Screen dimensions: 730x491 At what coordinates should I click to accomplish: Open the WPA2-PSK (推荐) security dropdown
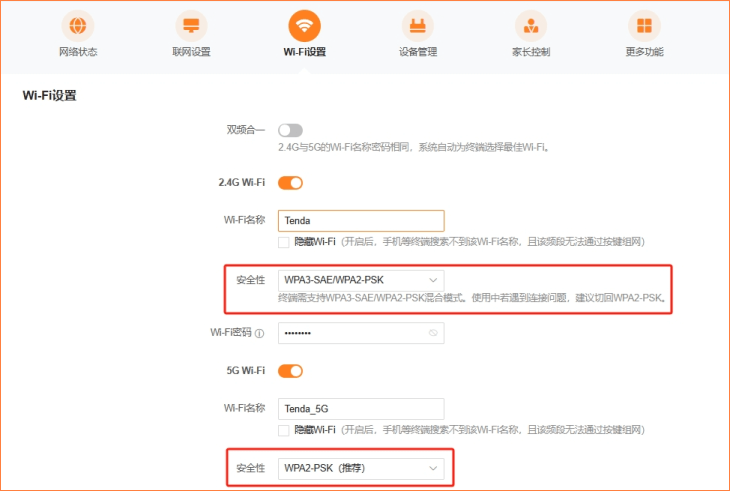point(360,467)
